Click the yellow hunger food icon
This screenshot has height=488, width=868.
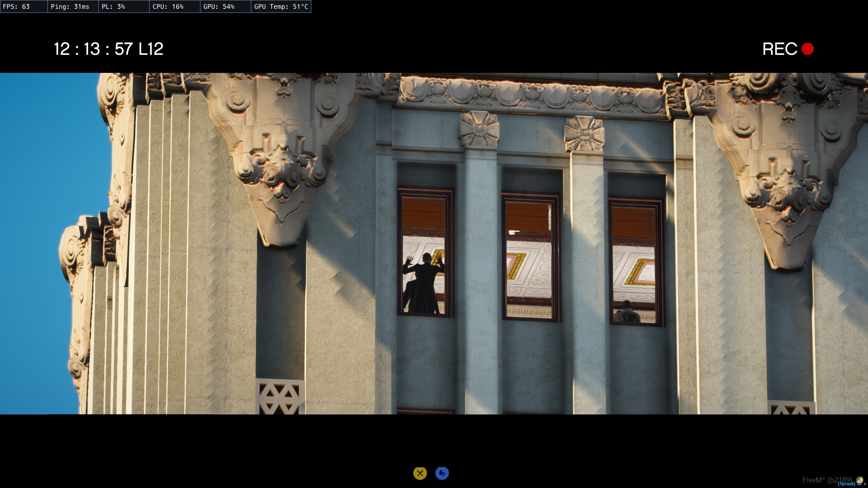[x=420, y=473]
